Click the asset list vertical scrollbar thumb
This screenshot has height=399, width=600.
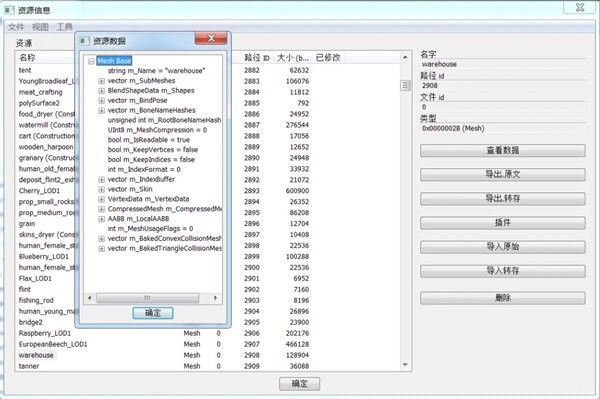click(405, 85)
